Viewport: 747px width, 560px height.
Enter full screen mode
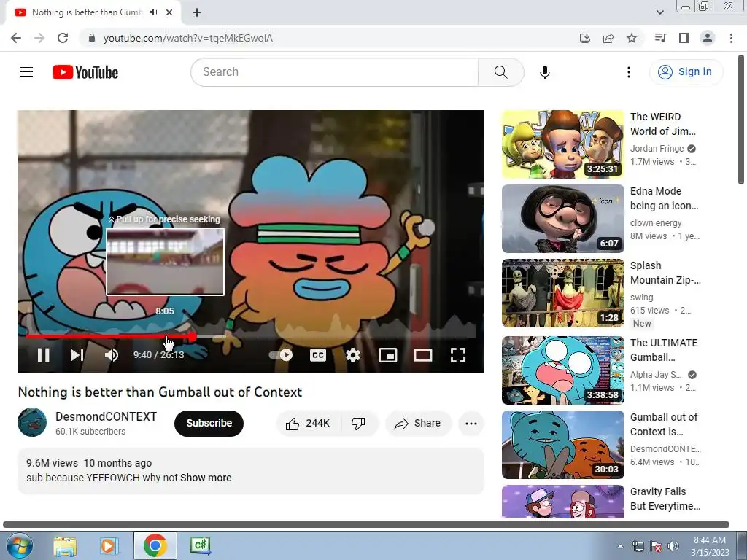tap(458, 355)
